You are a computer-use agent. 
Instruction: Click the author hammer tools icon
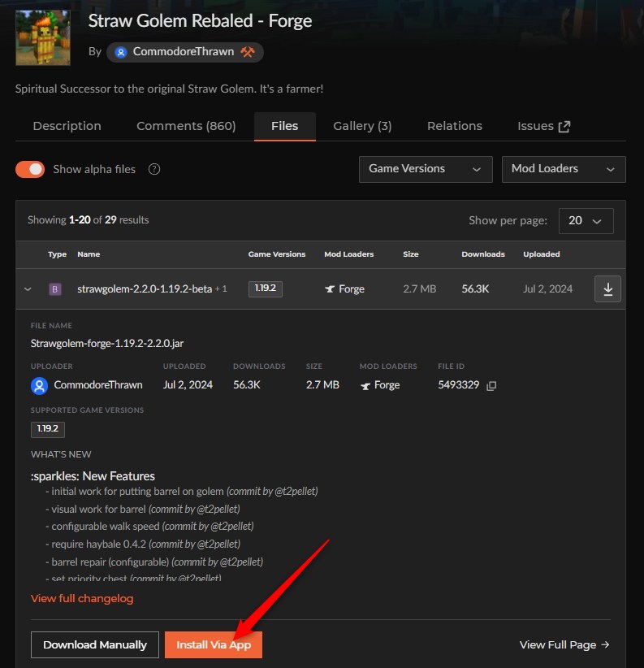[x=248, y=52]
